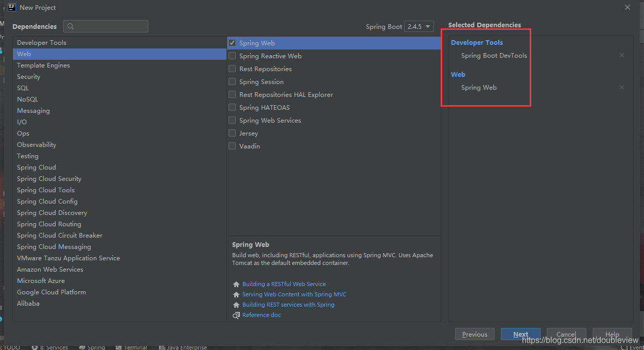
Task: Choose the Ops category
Action: (119, 134)
